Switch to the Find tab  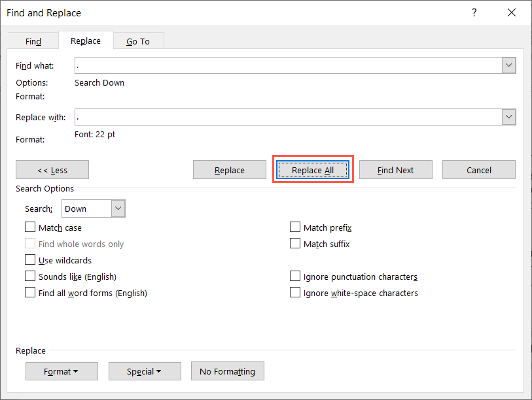[33, 41]
